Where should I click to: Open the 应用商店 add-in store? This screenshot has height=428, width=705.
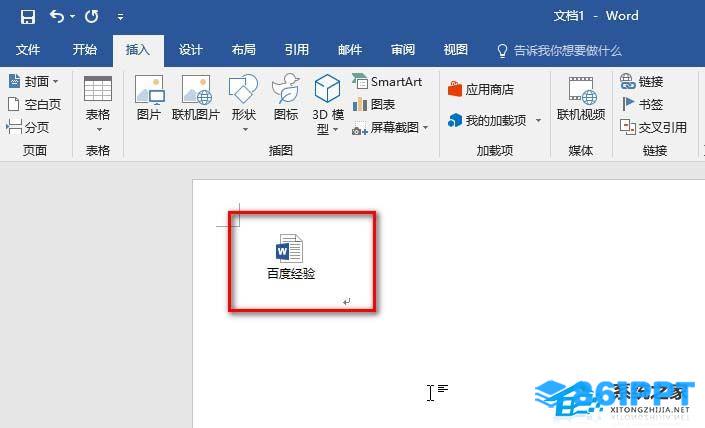(481, 89)
